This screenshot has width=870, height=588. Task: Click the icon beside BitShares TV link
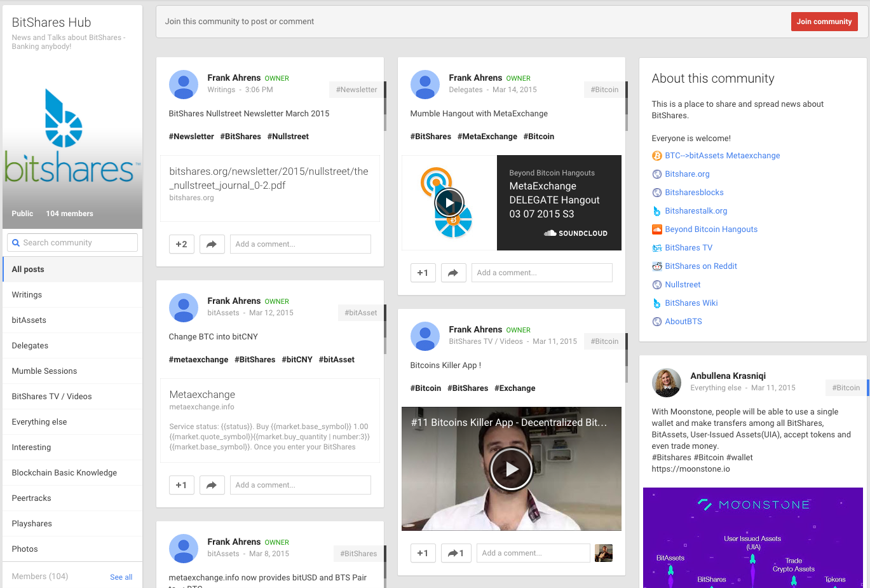click(x=657, y=248)
